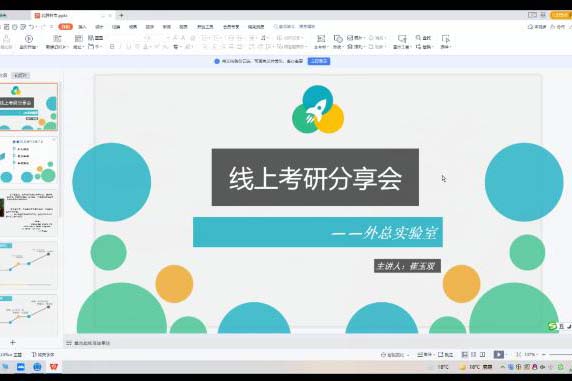Add a slide using plus below thumbnails
The image size is (572, 381).
(13, 342)
